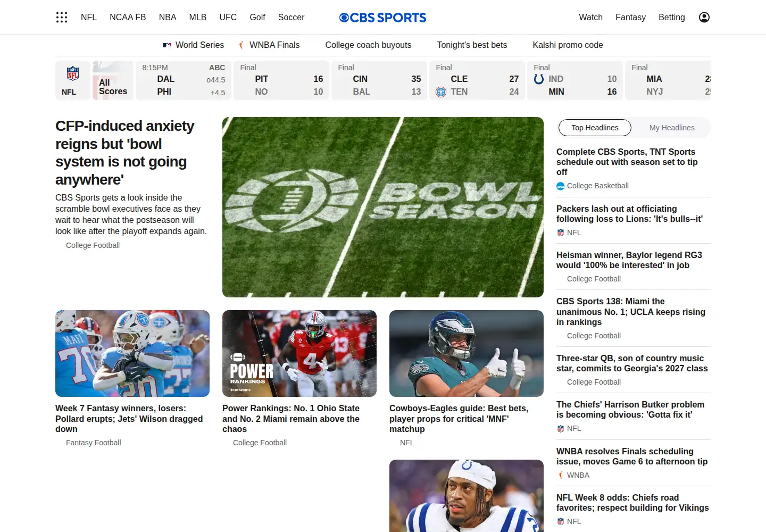Open the Eagles thumbs-up player thumbnail
The height and width of the screenshot is (532, 766).
(467, 353)
